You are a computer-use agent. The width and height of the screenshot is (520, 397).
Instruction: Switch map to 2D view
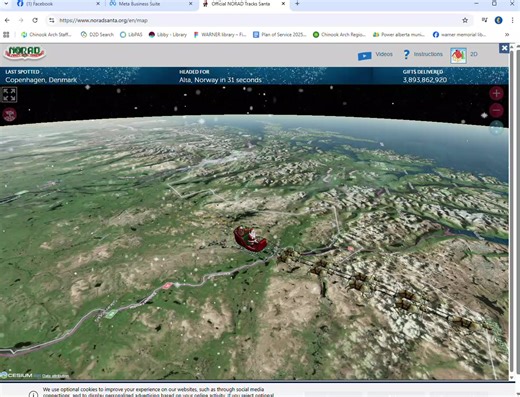474,54
